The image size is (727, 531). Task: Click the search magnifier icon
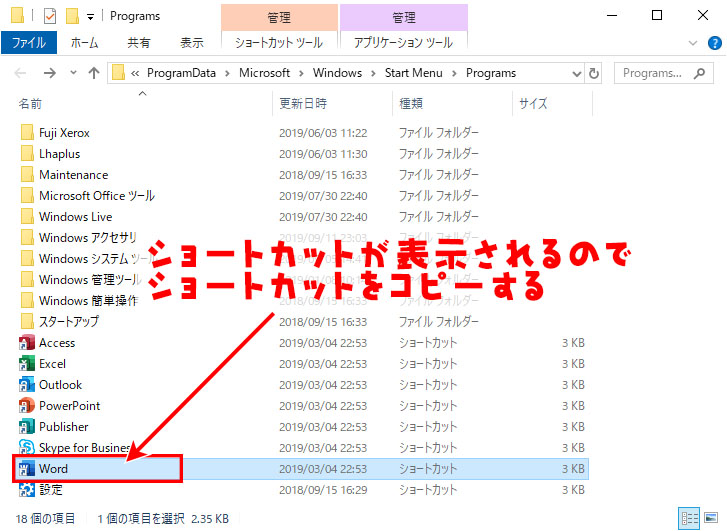699,73
